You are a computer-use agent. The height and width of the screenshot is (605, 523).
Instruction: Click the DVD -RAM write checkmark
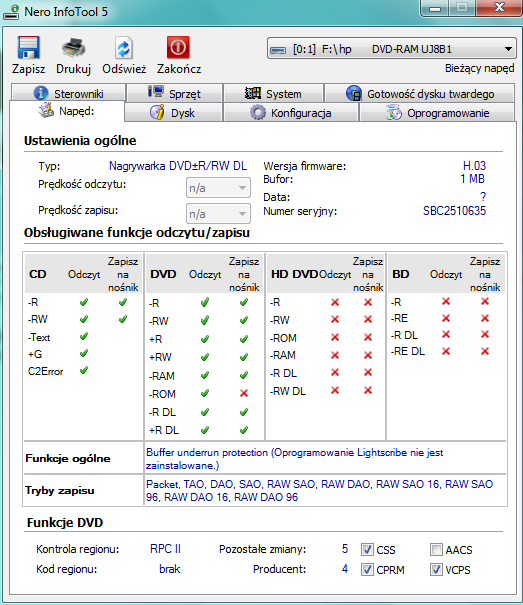[244, 375]
